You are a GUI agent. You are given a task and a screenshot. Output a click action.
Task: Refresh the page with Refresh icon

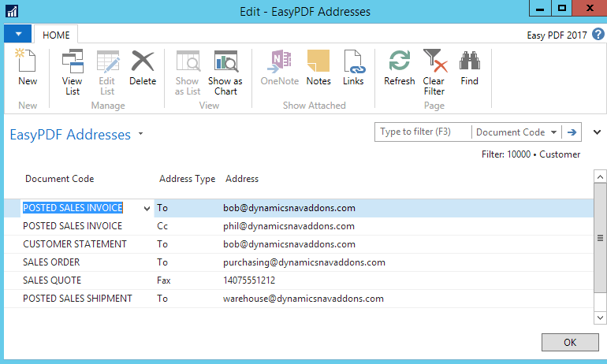(x=399, y=61)
